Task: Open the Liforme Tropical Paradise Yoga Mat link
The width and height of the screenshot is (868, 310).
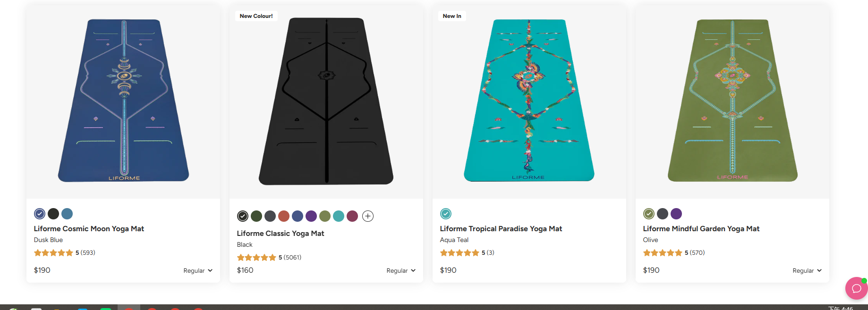Action: (x=501, y=229)
